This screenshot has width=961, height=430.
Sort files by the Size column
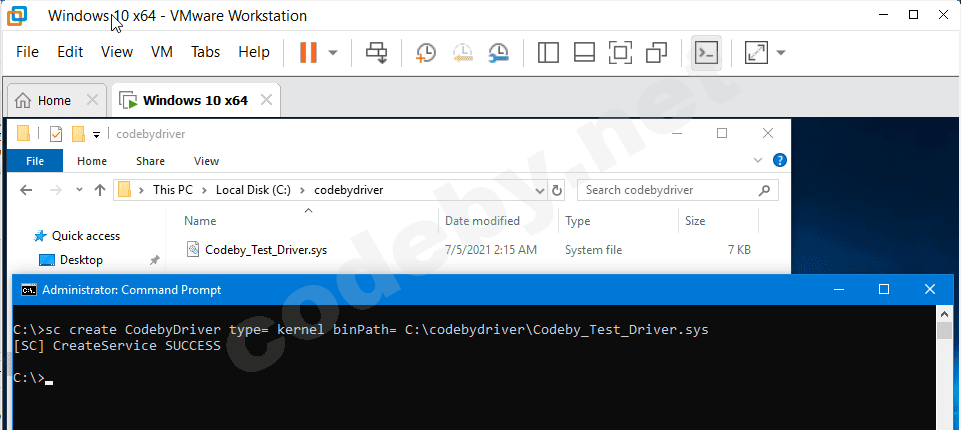(695, 221)
